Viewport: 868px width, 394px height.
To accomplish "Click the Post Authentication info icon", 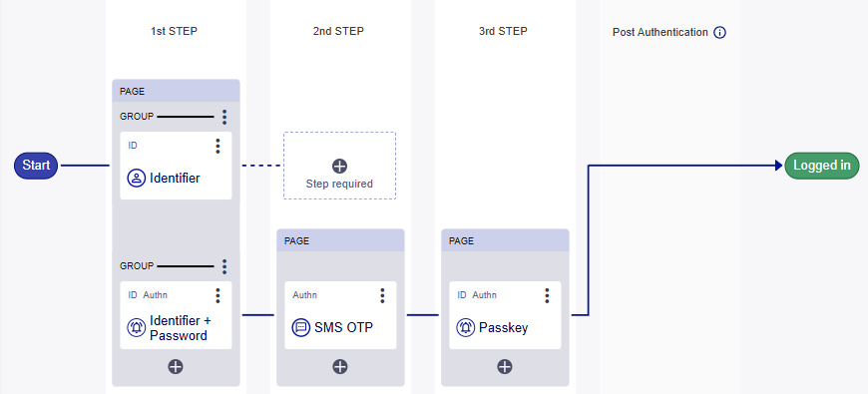I will point(719,33).
